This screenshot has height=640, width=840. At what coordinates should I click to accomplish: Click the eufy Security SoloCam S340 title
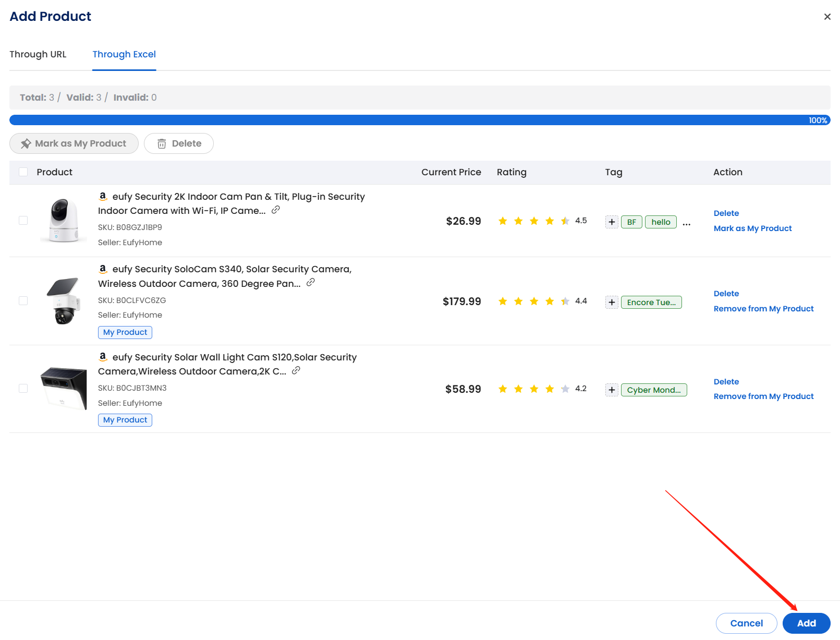(225, 276)
